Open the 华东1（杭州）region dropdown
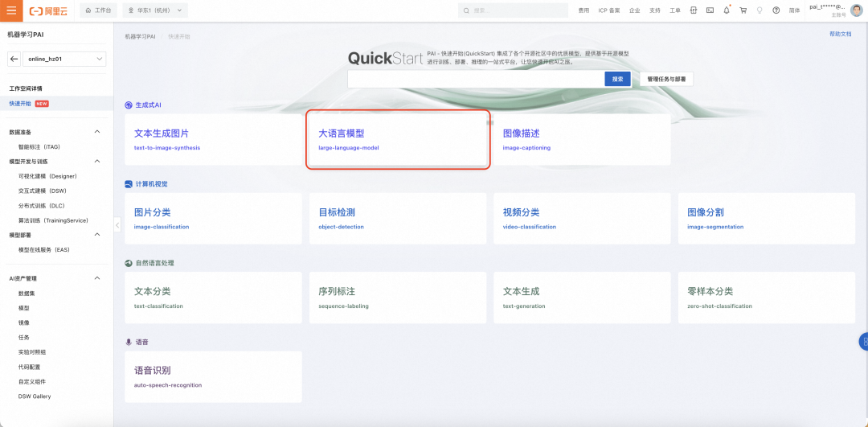Viewport: 868px width, 427px height. [155, 10]
